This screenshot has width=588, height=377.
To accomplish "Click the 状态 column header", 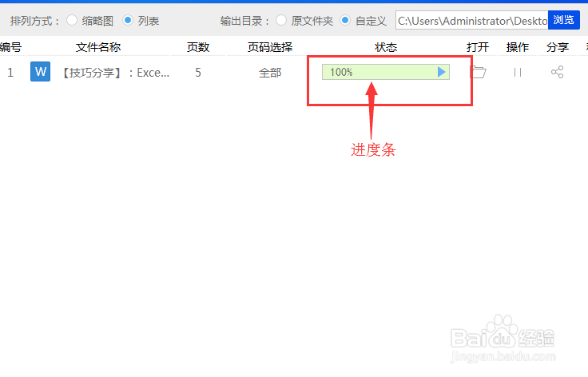I will coord(386,47).
